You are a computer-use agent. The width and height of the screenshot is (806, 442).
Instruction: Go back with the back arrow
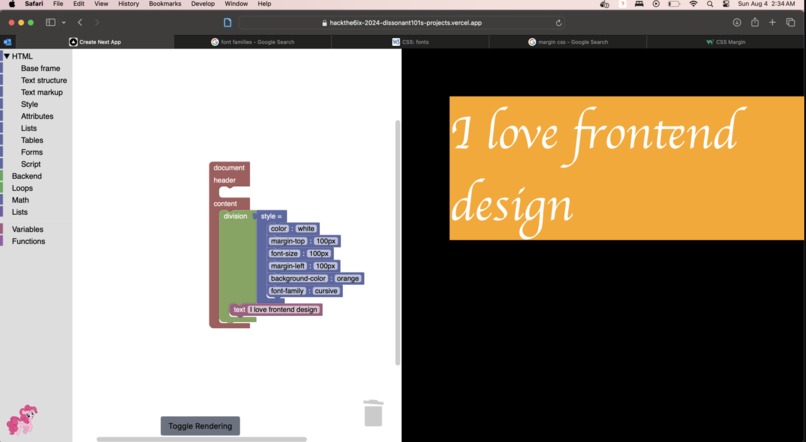click(80, 22)
